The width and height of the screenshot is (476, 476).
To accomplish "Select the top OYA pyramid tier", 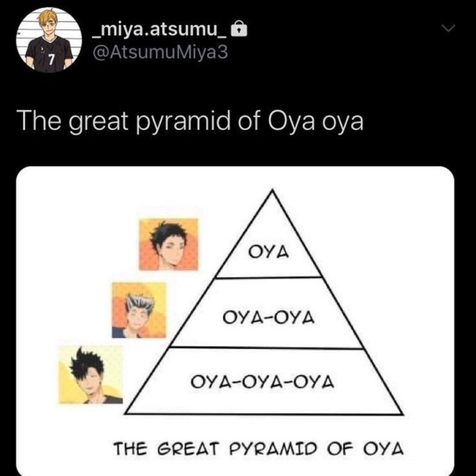I will pos(269,252).
